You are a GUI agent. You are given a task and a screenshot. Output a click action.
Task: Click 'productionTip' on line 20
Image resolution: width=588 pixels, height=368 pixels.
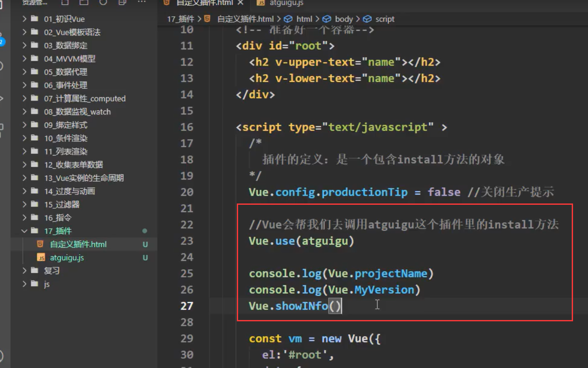(364, 192)
